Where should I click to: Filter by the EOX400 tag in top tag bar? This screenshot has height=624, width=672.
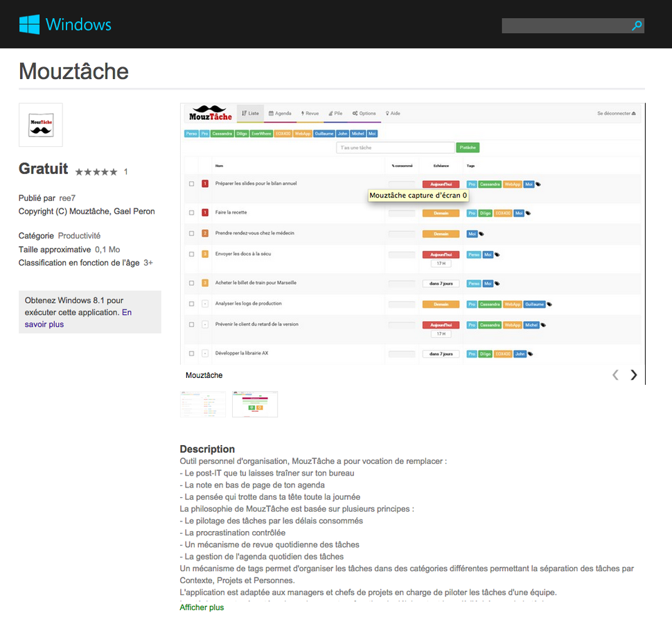283,133
